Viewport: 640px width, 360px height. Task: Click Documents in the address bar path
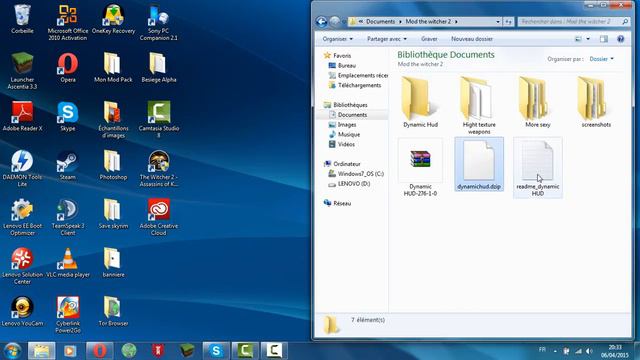tap(380, 21)
